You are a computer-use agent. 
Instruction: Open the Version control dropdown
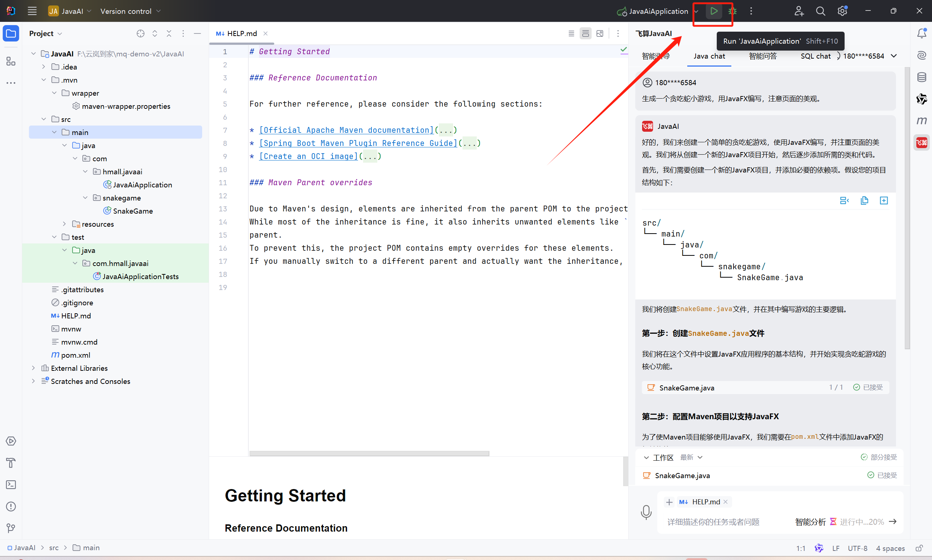130,11
